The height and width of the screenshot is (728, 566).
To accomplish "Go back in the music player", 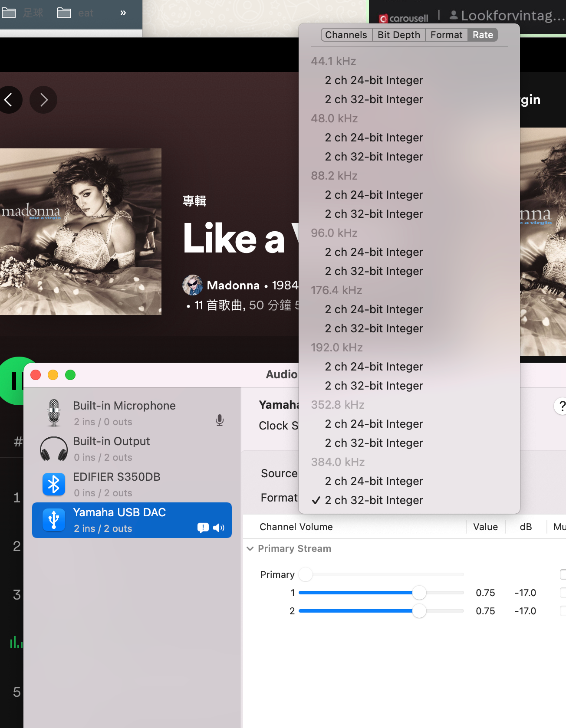I will coord(9,100).
